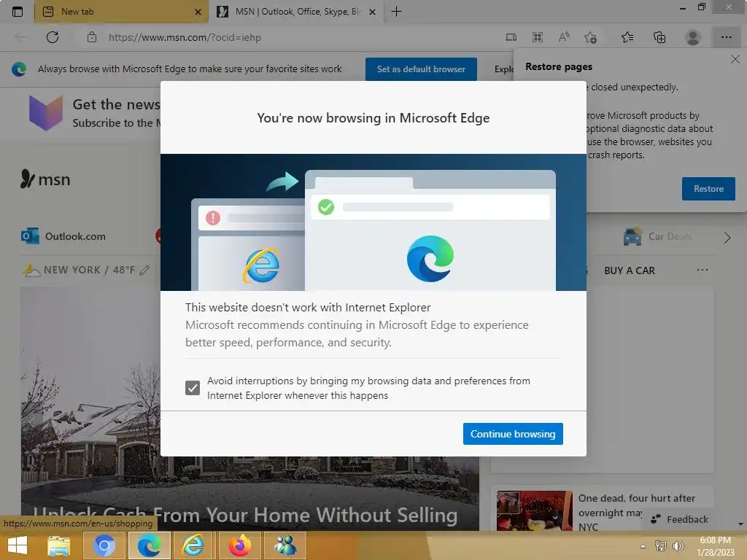747x560 pixels.
Task: Uncheck Avoid interruptions checkbox
Action: point(193,388)
